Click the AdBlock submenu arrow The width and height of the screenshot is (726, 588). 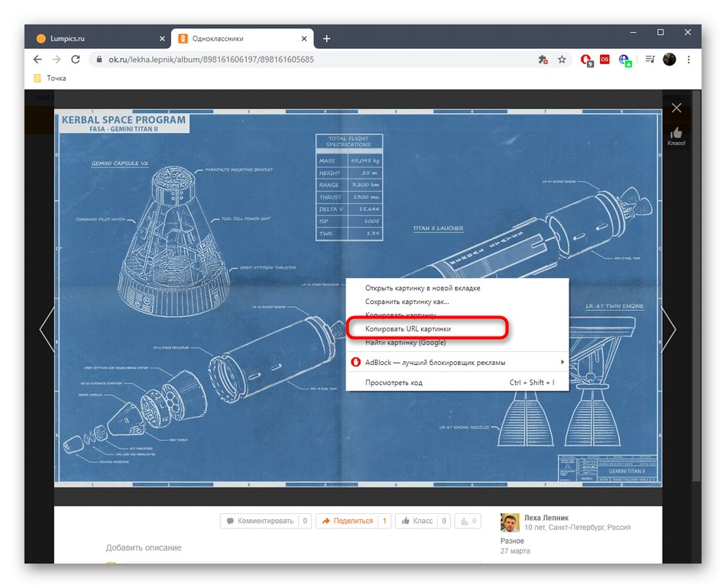pos(562,362)
